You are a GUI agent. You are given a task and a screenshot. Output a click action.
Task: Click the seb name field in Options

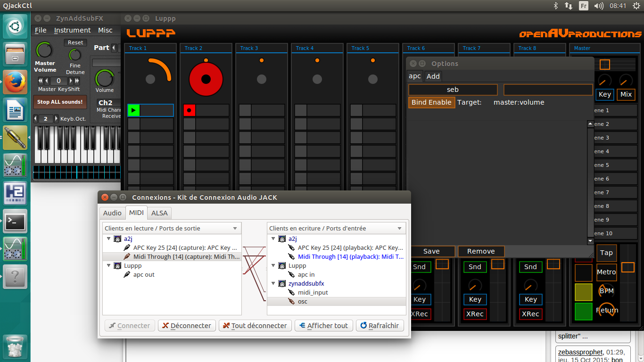pos(453,90)
